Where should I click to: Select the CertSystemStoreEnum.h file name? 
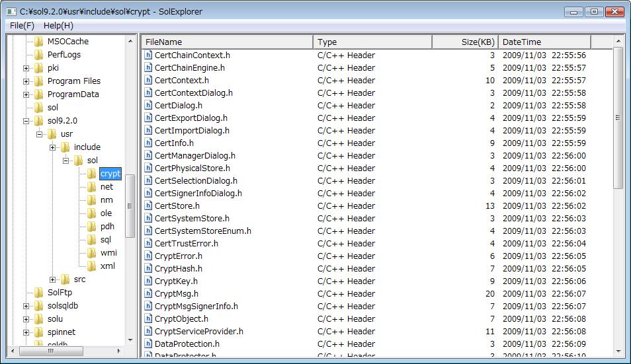pyautogui.click(x=203, y=231)
